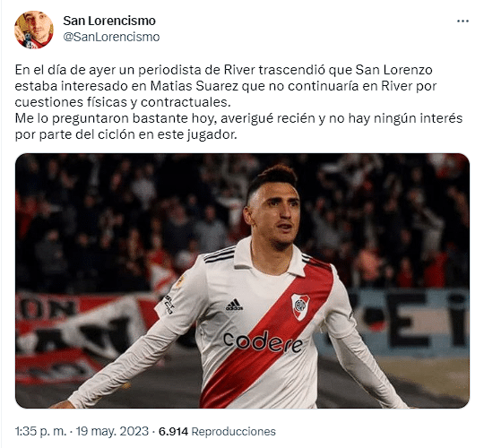The width and height of the screenshot is (484, 448).
Task: Open the @SanLorencismo handle link
Action: point(111,37)
